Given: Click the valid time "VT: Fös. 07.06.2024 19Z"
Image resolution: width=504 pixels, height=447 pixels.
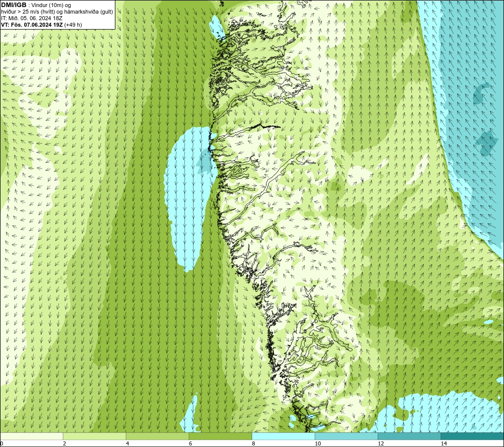Looking at the screenshot, I should click(x=32, y=25).
